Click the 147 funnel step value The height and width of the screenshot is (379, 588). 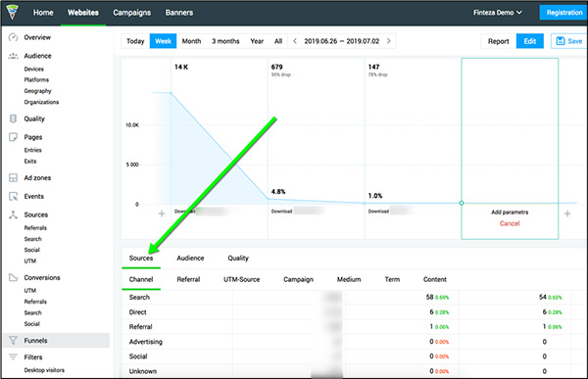tap(374, 67)
